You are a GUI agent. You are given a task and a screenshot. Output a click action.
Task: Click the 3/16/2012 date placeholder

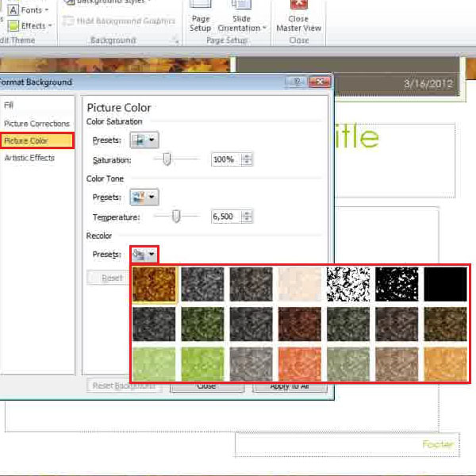(x=428, y=83)
